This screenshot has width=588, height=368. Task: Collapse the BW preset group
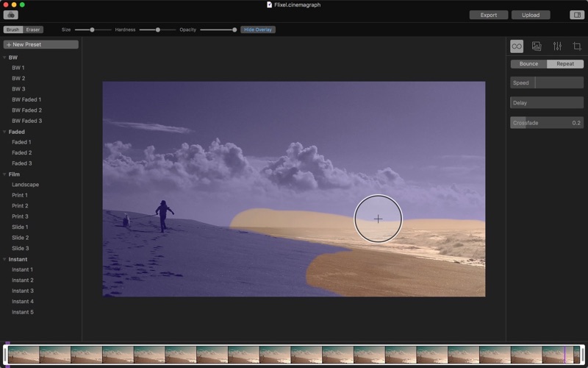tap(5, 57)
